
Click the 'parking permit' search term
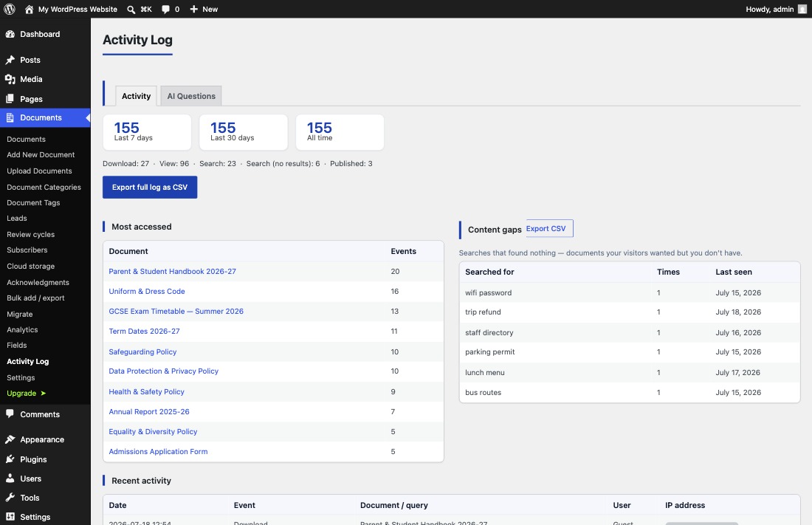(x=490, y=352)
